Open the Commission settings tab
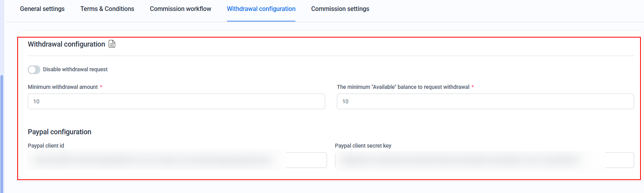 click(x=340, y=9)
